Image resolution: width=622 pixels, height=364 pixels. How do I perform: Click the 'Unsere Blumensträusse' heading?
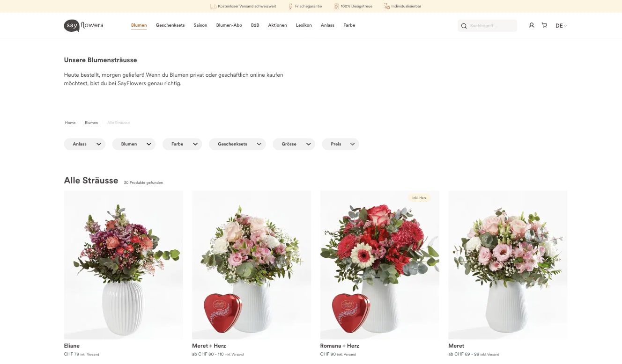coord(101,60)
